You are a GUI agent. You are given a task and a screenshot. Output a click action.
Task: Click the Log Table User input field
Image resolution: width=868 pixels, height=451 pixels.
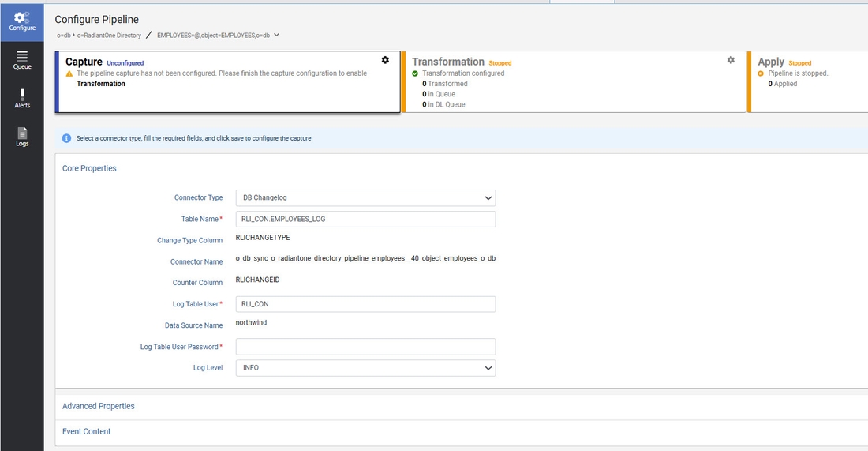[x=365, y=304]
